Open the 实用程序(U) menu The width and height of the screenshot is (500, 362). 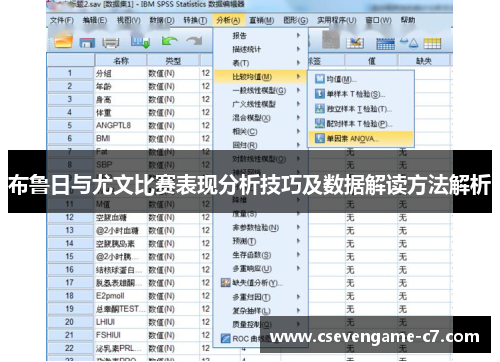click(x=337, y=21)
